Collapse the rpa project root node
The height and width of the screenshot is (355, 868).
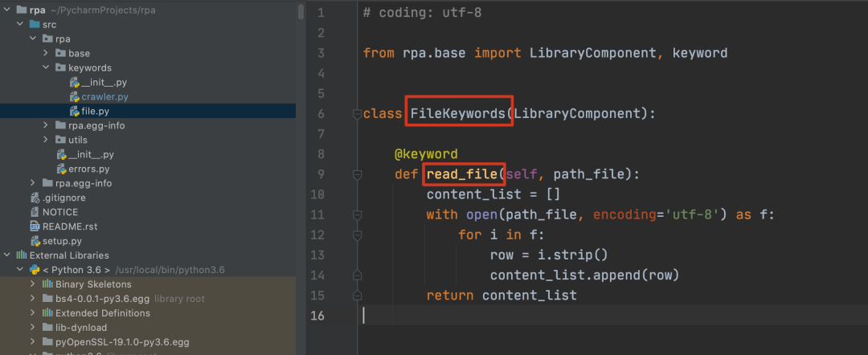(x=6, y=10)
